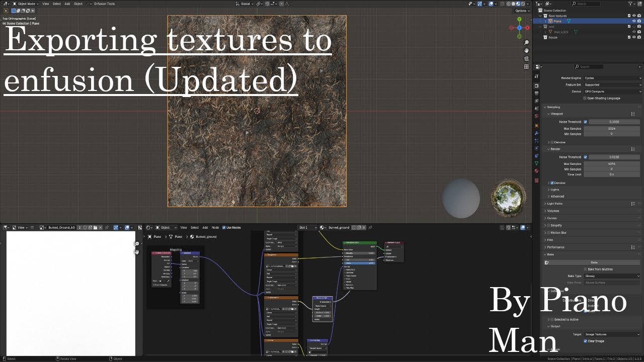
Task: Open the Slot 1 material slot dropdown
Action: pos(308,228)
